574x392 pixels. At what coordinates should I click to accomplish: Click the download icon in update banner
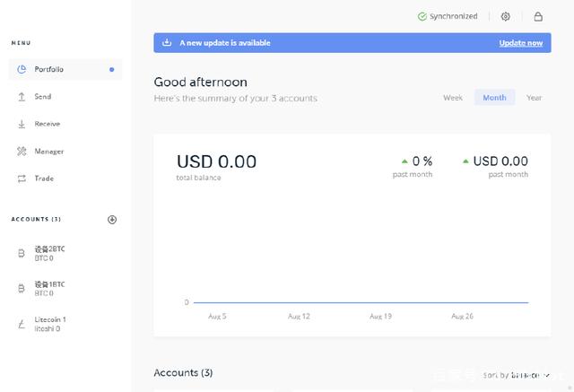167,43
